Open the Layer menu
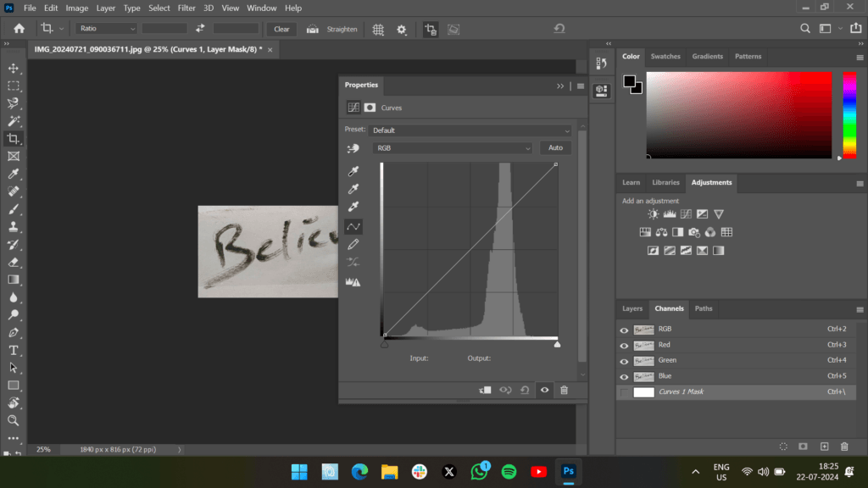Screen dimensions: 868x488 [x=106, y=8]
